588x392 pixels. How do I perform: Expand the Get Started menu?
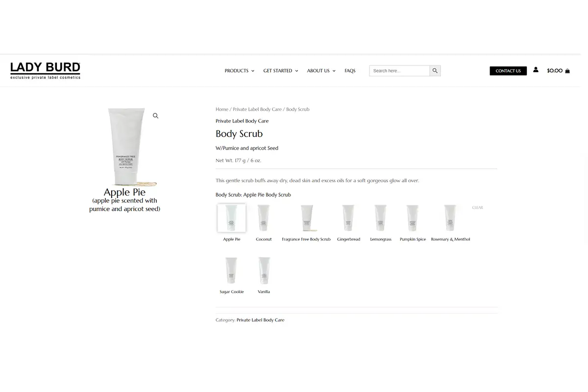point(281,71)
